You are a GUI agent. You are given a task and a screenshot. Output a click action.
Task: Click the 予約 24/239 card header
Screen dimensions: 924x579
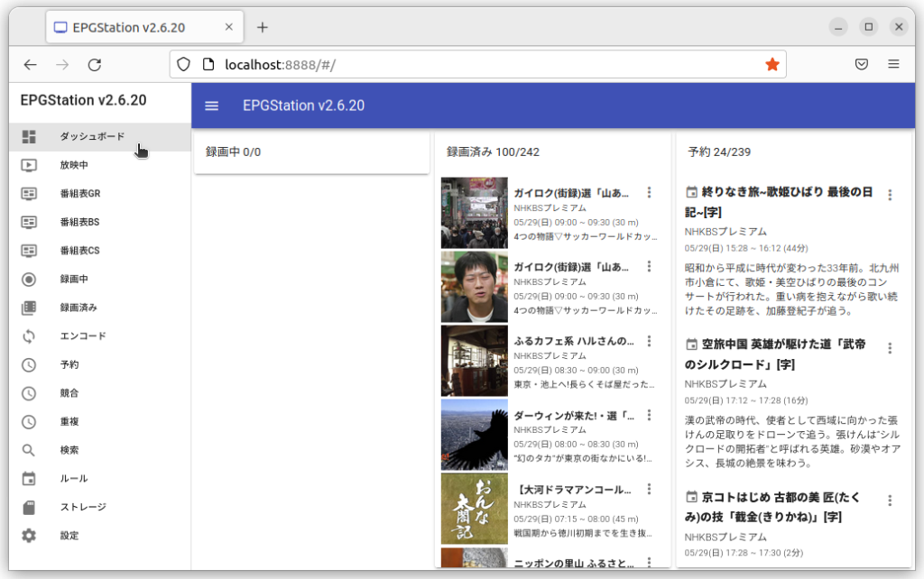click(719, 152)
